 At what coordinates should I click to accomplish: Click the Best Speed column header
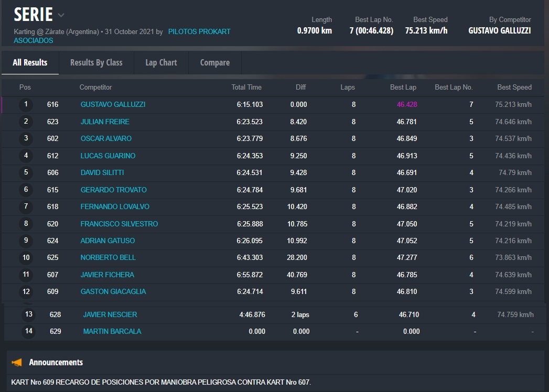(514, 88)
